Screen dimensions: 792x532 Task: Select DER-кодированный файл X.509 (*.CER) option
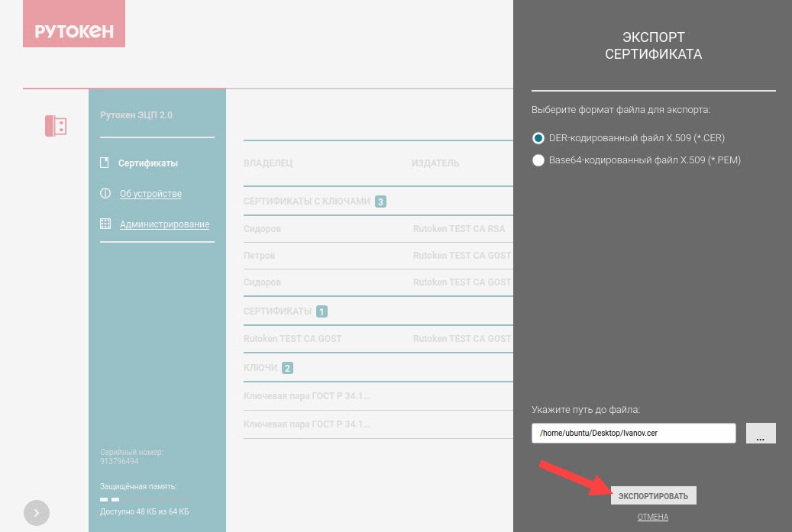[x=538, y=138]
